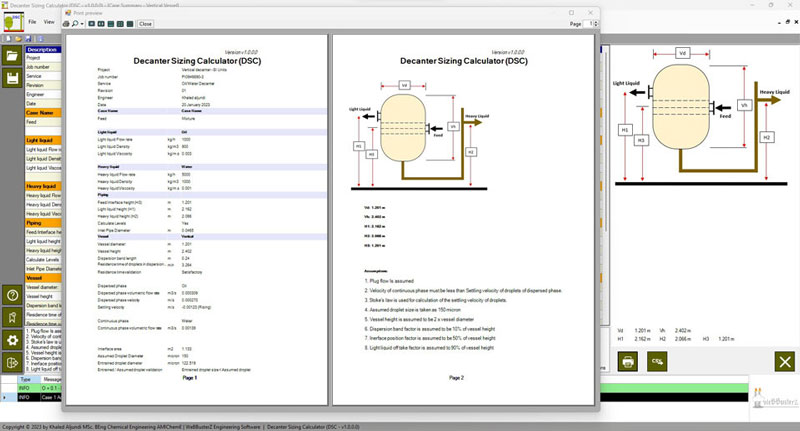
Task: Click the help question mark sidebar icon
Action: 11,295
